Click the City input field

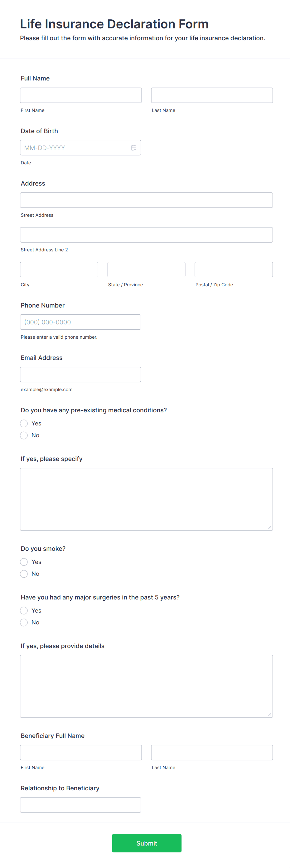[59, 269]
